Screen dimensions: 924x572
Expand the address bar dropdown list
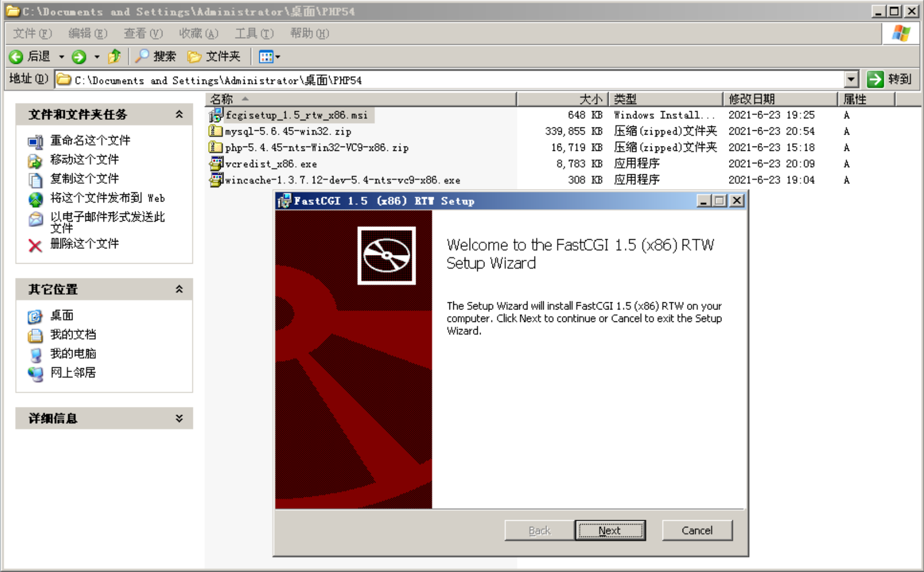click(852, 80)
